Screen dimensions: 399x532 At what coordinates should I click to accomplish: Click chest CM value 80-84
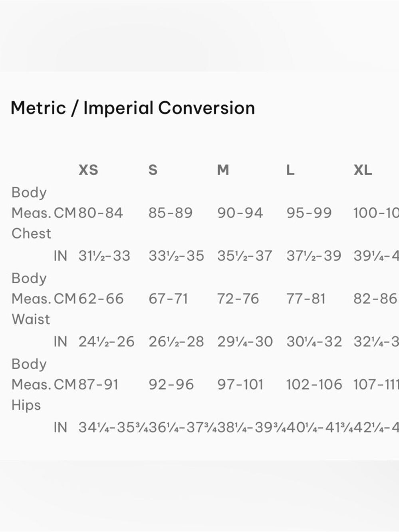point(101,213)
